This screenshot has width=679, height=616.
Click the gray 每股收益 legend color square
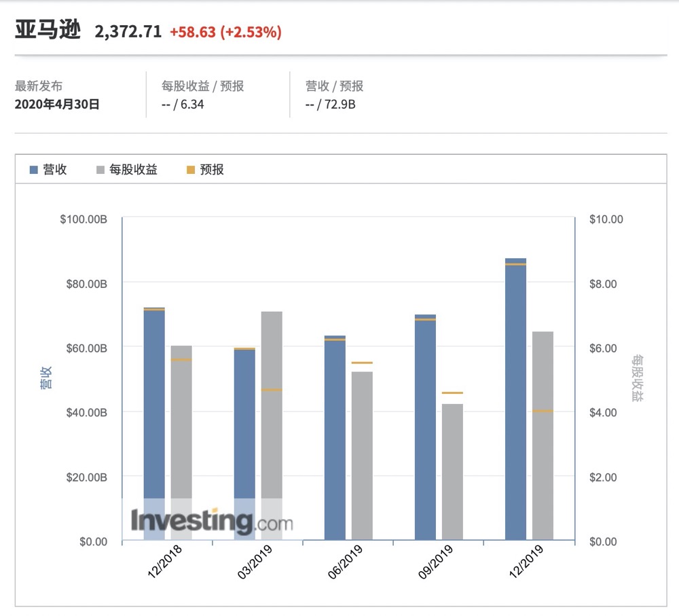[x=100, y=170]
